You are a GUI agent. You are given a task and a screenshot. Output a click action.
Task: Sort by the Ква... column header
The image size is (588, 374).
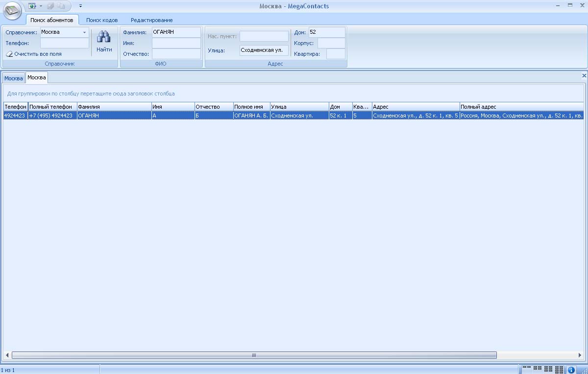362,107
